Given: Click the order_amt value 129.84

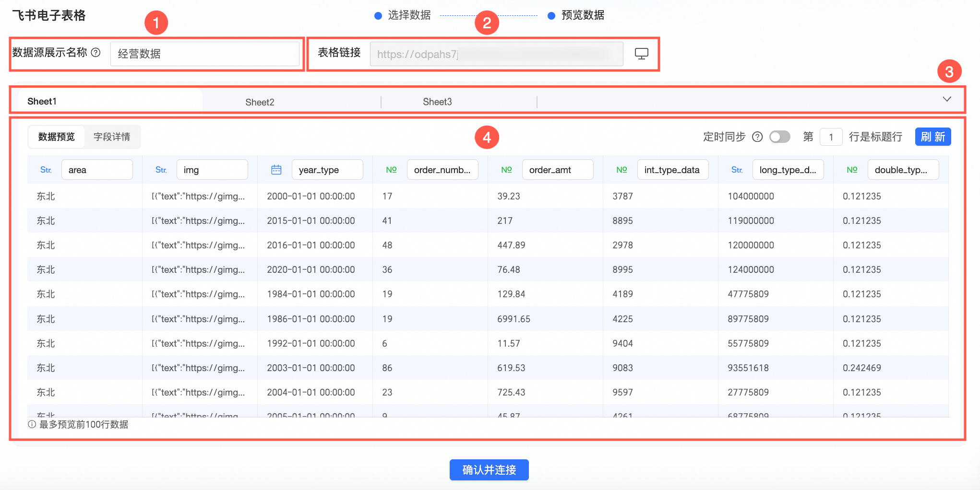Looking at the screenshot, I should (x=511, y=294).
